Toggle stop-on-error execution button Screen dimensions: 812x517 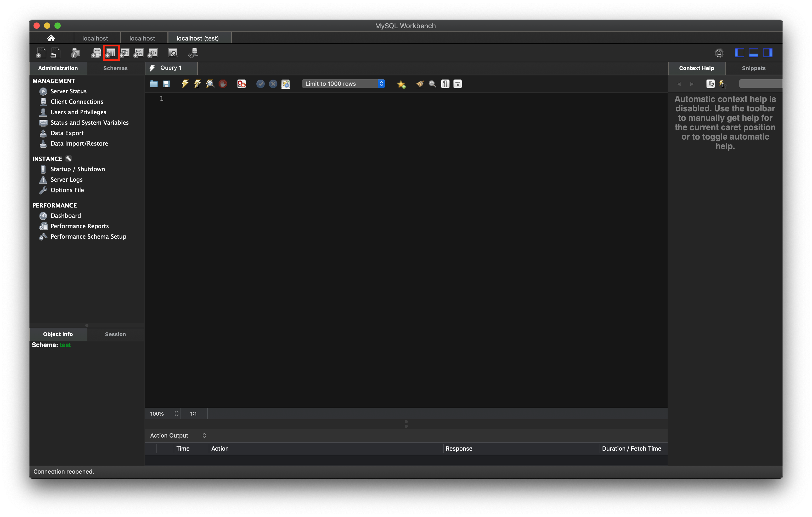click(241, 84)
